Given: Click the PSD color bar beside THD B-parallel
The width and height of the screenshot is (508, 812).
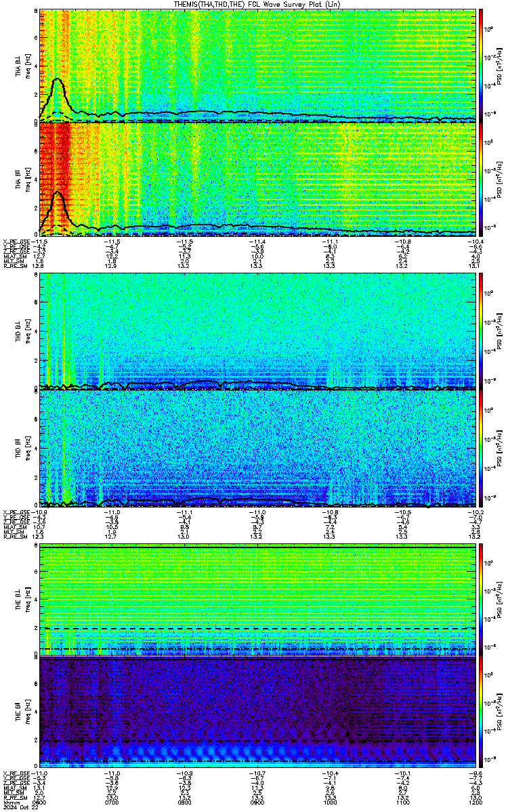Looking at the screenshot, I should [x=481, y=448].
